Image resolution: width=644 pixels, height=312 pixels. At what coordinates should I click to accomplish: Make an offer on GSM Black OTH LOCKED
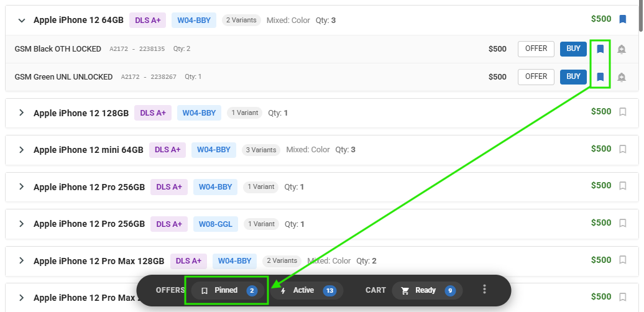tap(536, 49)
